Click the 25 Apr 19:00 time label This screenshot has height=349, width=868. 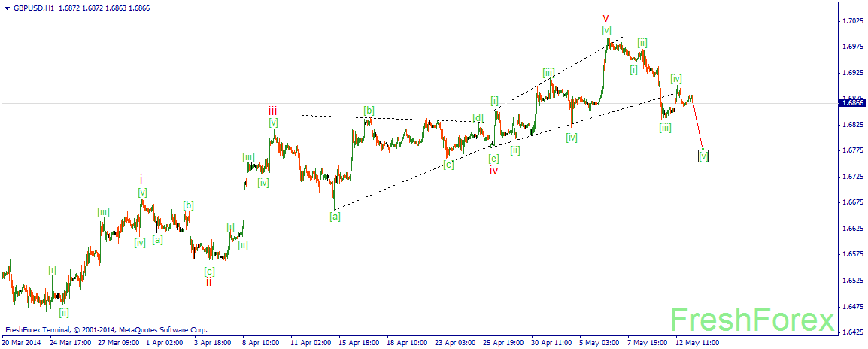(504, 343)
